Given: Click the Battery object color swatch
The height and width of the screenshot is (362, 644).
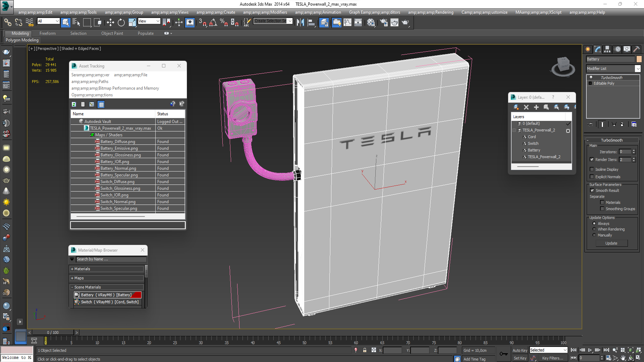Looking at the screenshot, I should [639, 59].
